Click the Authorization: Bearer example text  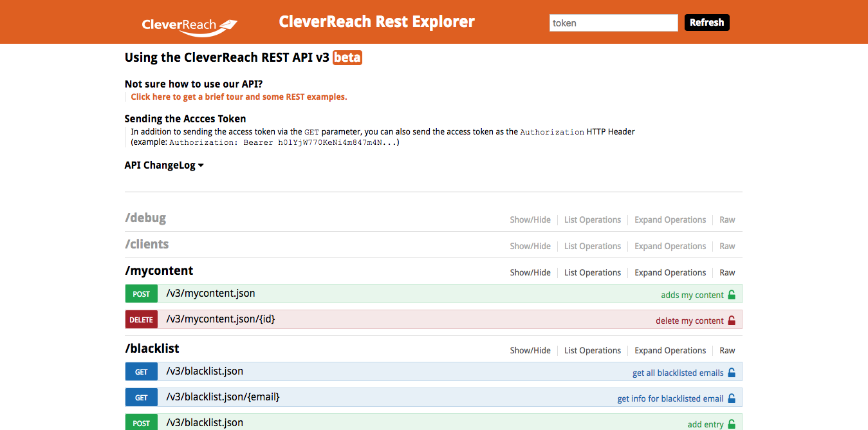point(284,142)
